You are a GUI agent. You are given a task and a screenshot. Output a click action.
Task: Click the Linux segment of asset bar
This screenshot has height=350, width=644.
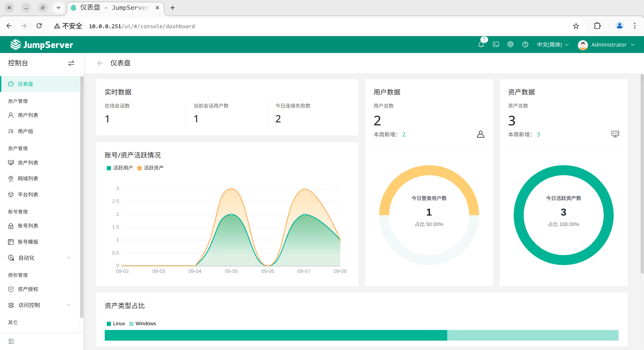(276, 335)
